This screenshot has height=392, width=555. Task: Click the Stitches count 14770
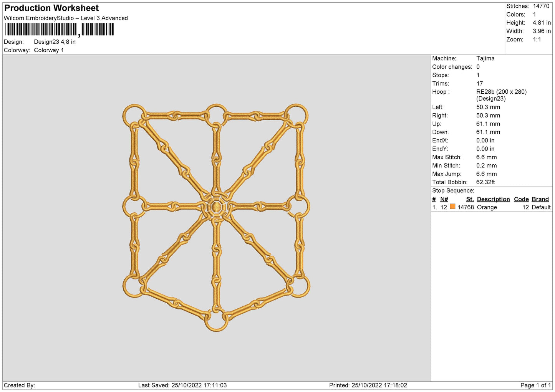coord(541,6)
